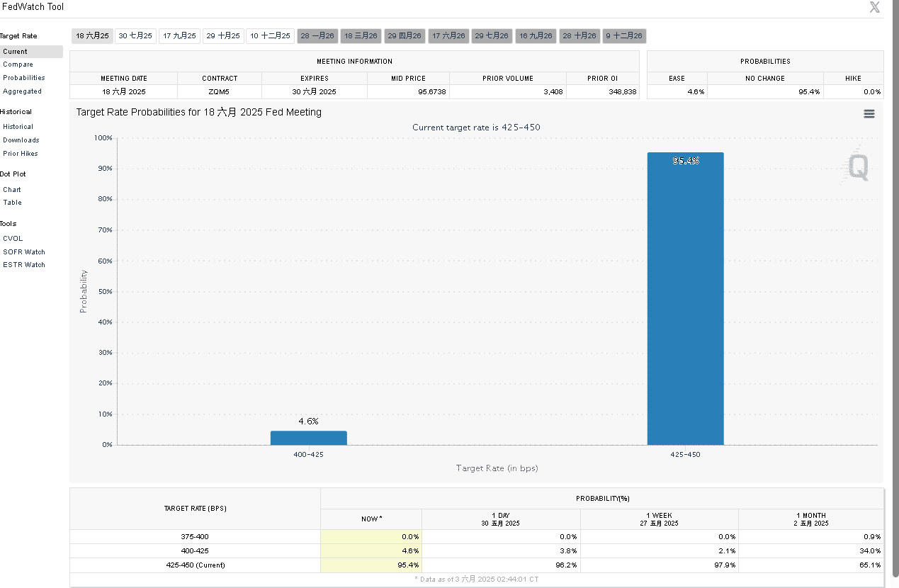Click the 34.0% one-month cell

click(810, 550)
